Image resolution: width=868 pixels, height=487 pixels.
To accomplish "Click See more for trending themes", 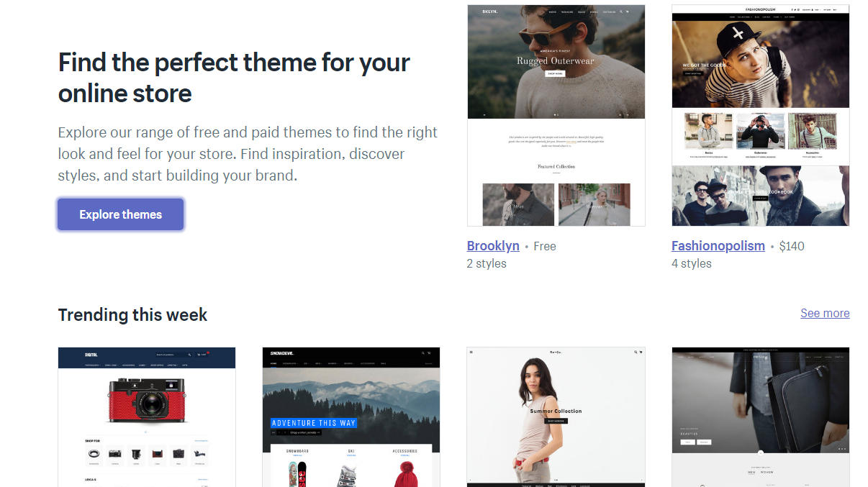I will tap(825, 314).
